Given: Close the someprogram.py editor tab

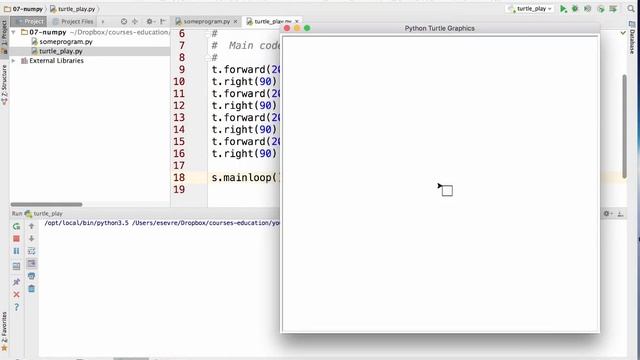Looking at the screenshot, I should [236, 21].
